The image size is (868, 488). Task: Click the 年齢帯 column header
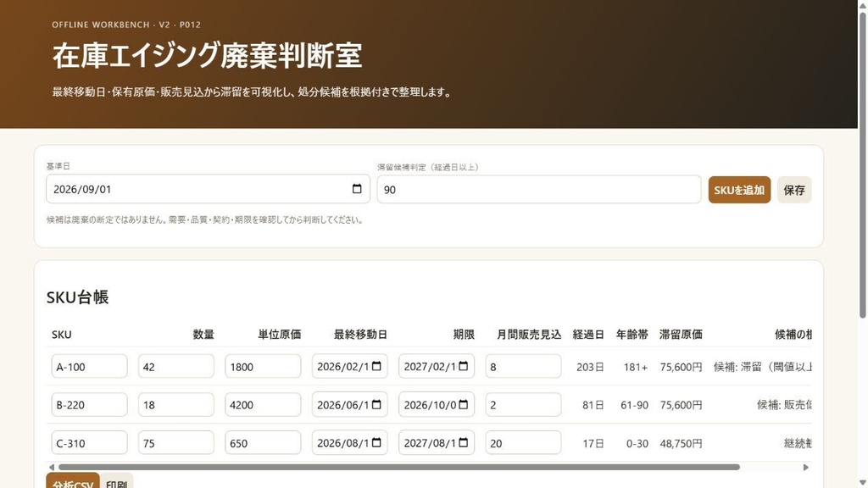[632, 334]
